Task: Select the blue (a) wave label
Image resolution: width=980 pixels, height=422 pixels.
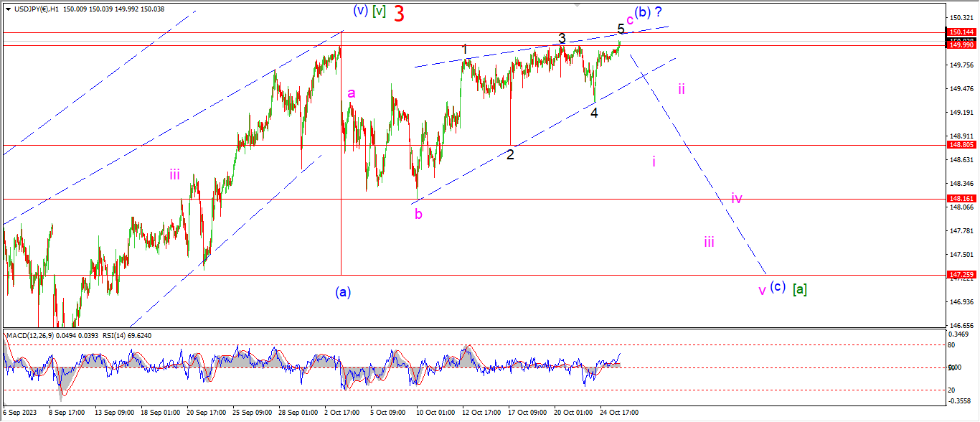Action: click(343, 291)
